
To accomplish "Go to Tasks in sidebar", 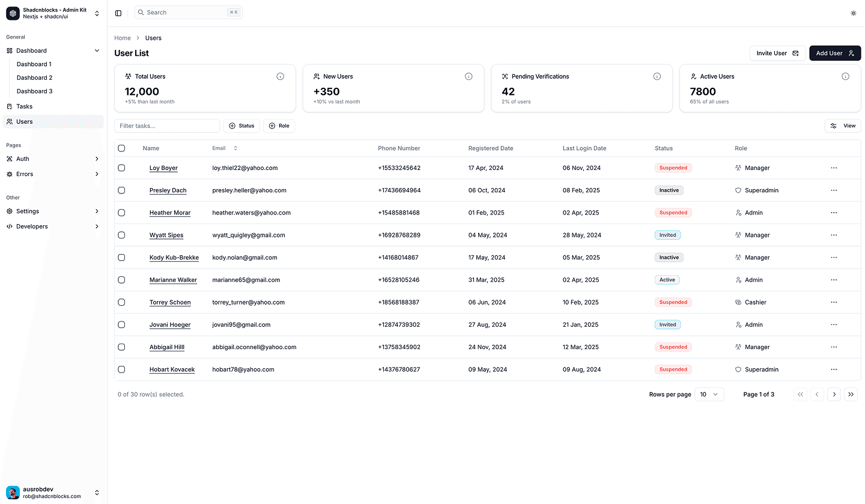I will coord(53,106).
